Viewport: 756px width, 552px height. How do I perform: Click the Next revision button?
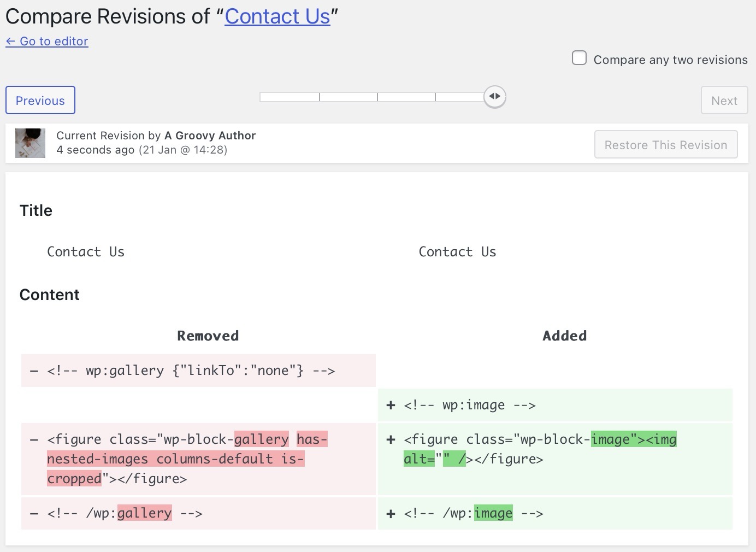point(724,101)
